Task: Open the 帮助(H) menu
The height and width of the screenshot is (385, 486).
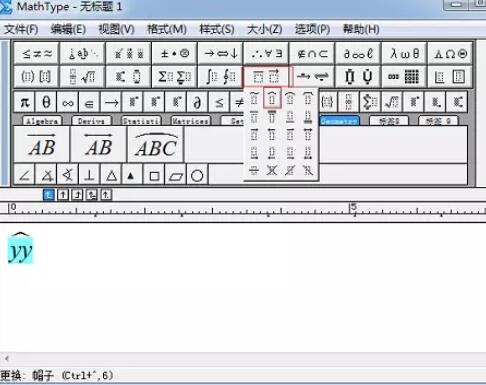Action: [361, 29]
